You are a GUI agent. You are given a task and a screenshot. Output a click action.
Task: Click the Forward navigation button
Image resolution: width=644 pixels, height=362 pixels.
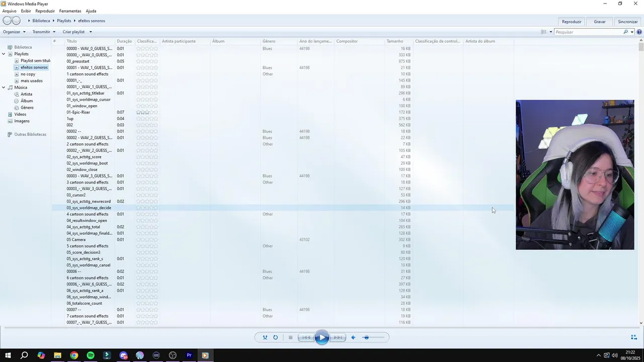[x=16, y=21]
